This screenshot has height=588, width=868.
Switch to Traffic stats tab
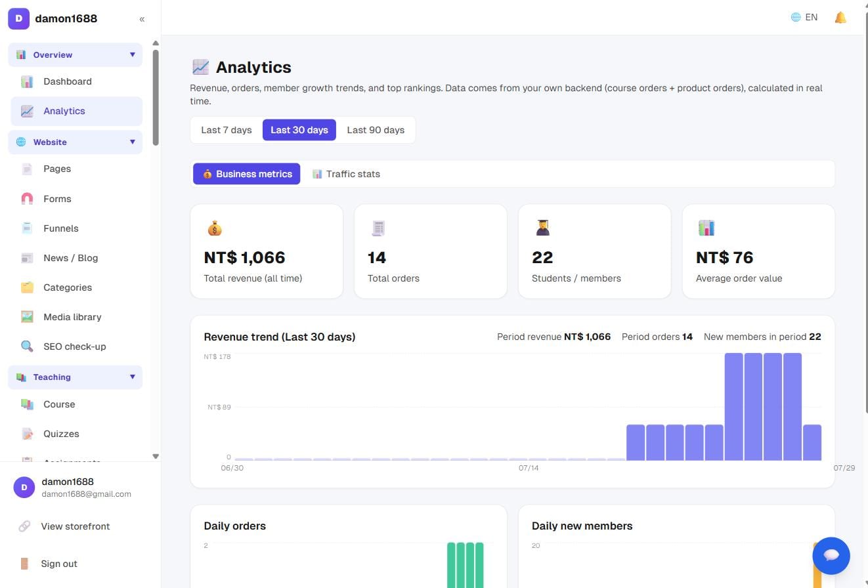(346, 174)
